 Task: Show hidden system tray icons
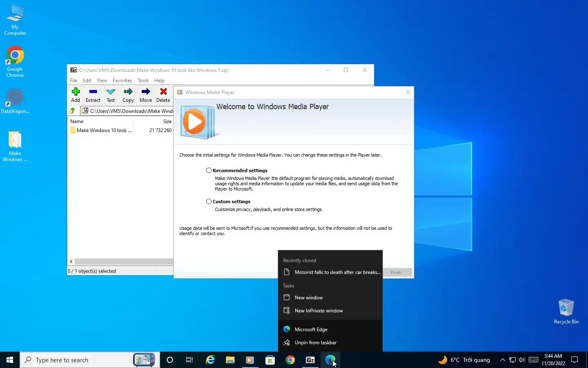(x=502, y=360)
